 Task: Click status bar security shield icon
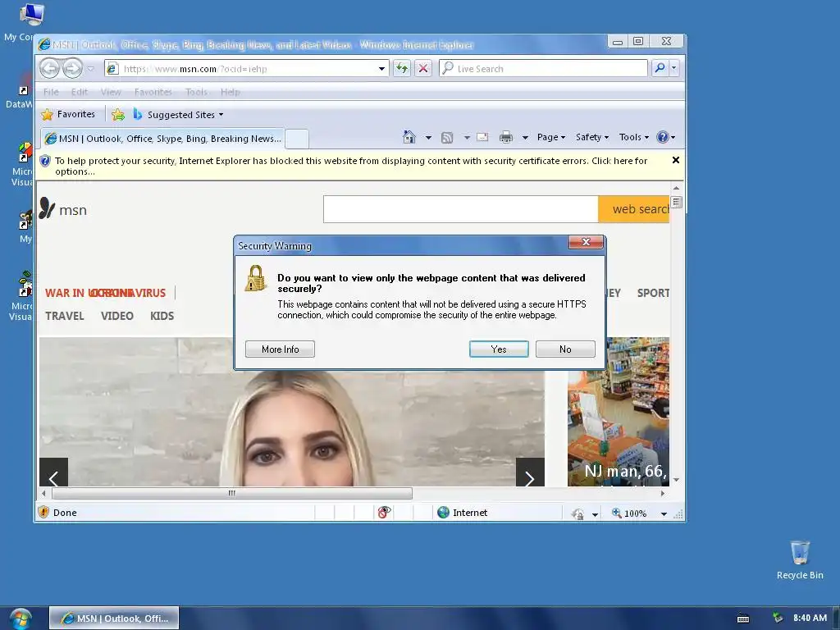coord(43,512)
